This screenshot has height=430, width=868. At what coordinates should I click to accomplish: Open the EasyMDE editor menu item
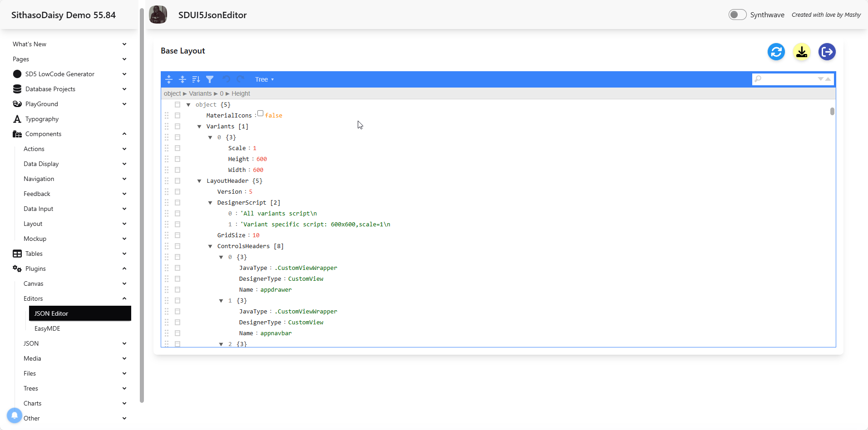tap(47, 328)
